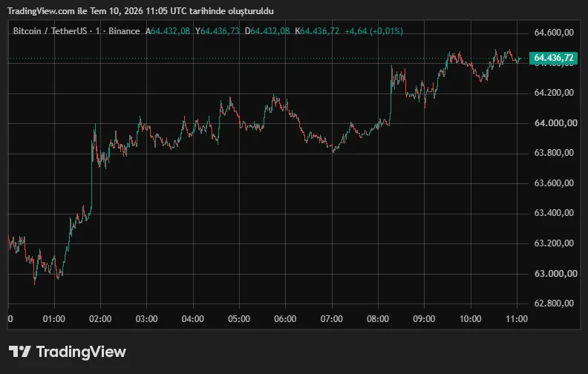Click the 64.200,00 price axis label
Viewport: 588px width, 374px height.
(x=554, y=93)
